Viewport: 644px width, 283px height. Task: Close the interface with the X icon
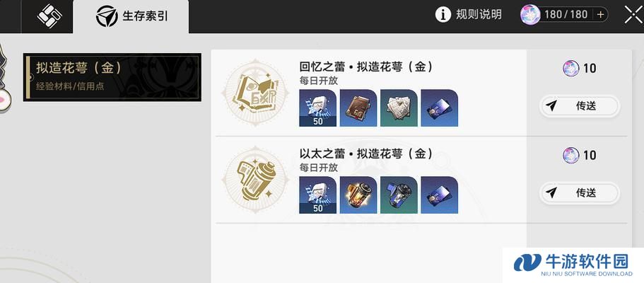[633, 15]
